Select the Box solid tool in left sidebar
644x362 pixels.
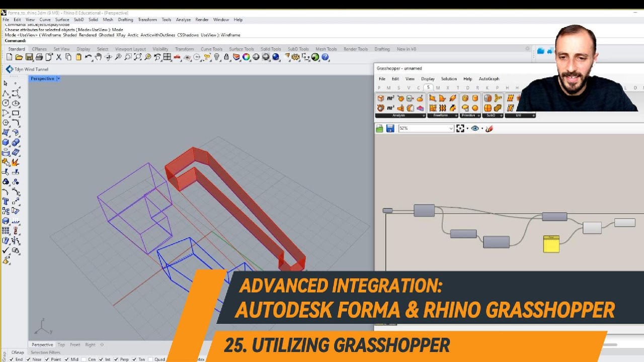(6, 142)
